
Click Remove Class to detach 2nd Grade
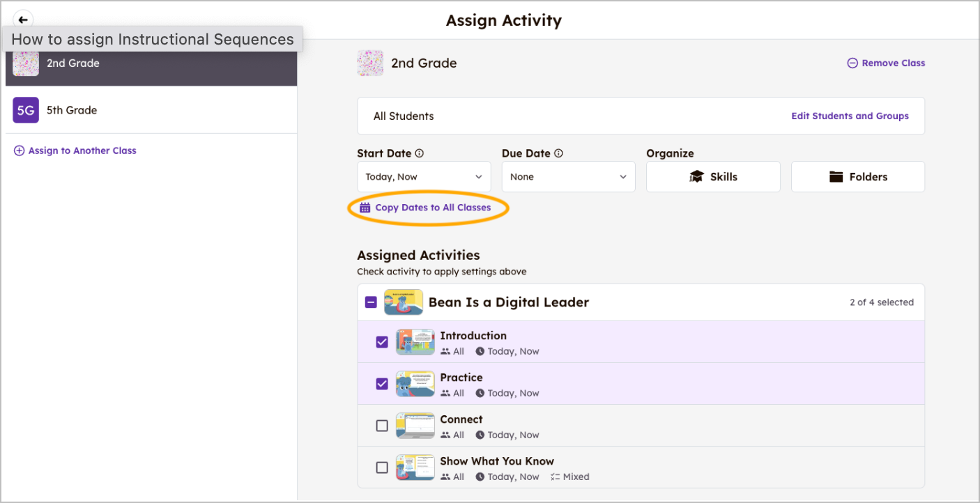tap(885, 63)
